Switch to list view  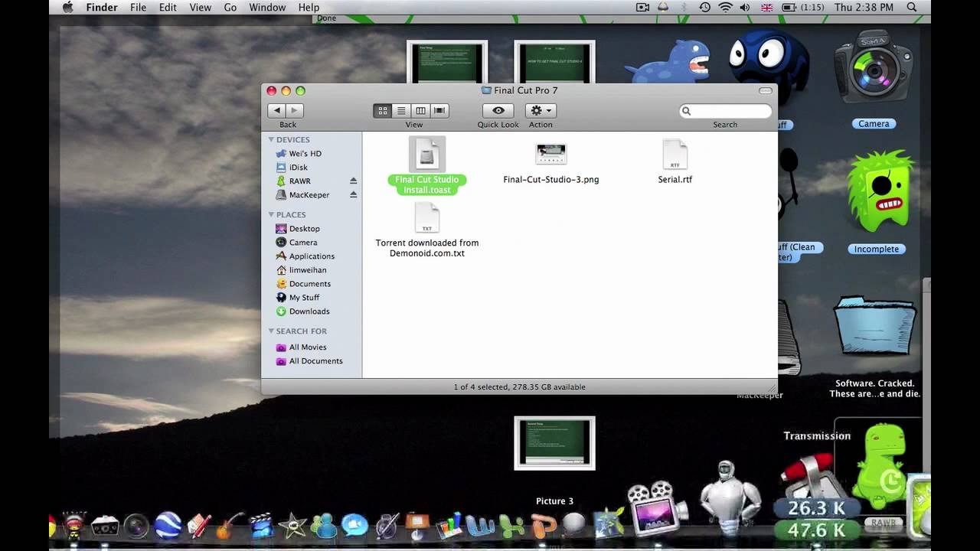pos(401,111)
